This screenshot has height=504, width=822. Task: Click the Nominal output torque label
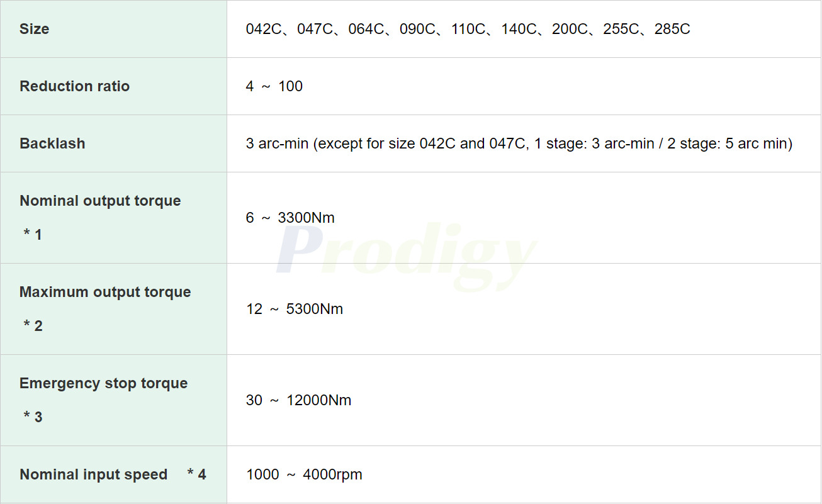pos(100,201)
